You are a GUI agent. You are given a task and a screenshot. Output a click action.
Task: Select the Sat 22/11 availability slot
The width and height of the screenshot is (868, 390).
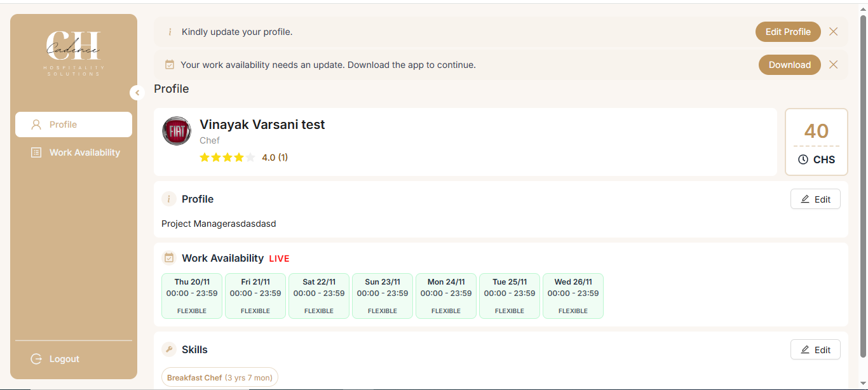319,296
